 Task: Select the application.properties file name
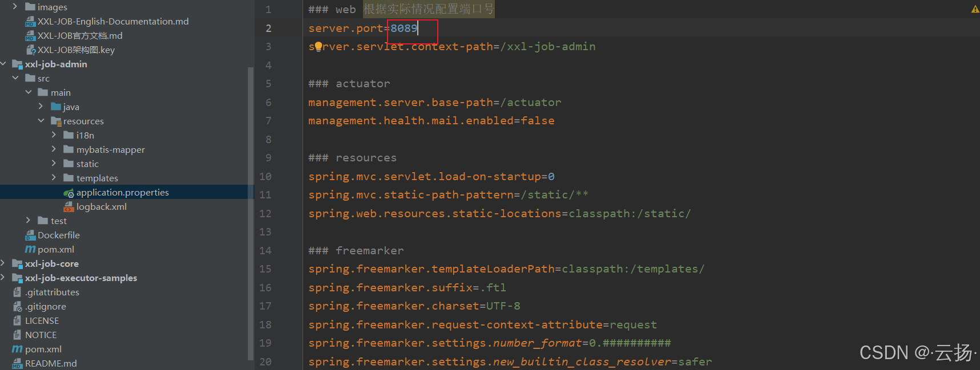click(x=123, y=193)
